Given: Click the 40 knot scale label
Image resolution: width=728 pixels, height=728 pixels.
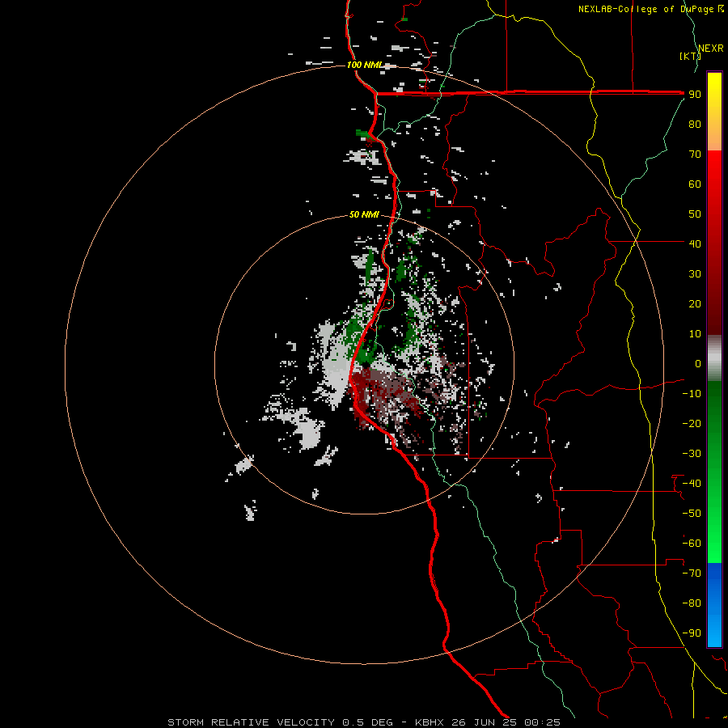Looking at the screenshot, I should pos(695,244).
